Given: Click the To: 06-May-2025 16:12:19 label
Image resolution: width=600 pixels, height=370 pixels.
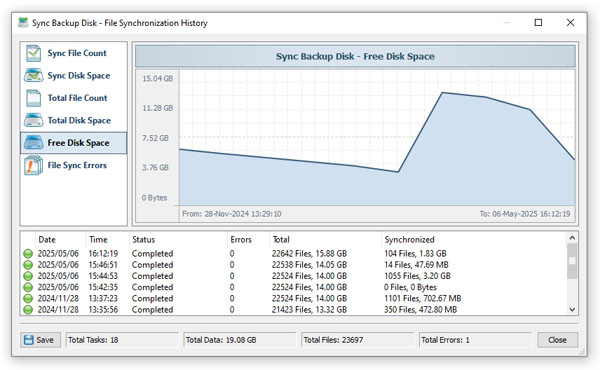Looking at the screenshot, I should [x=525, y=214].
